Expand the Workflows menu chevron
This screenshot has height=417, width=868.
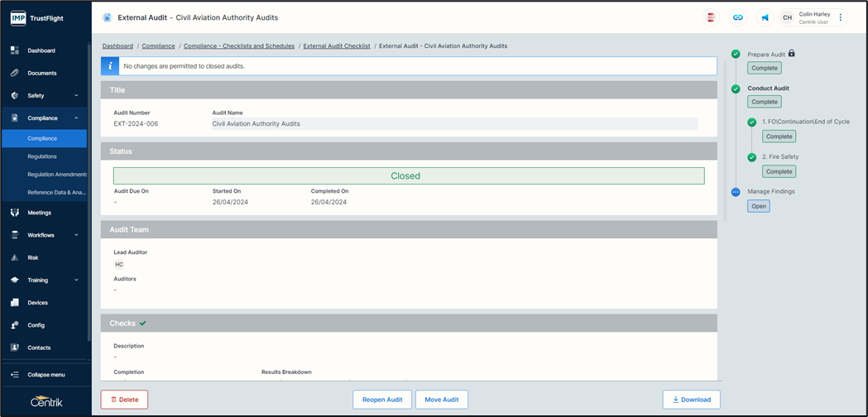coord(76,235)
